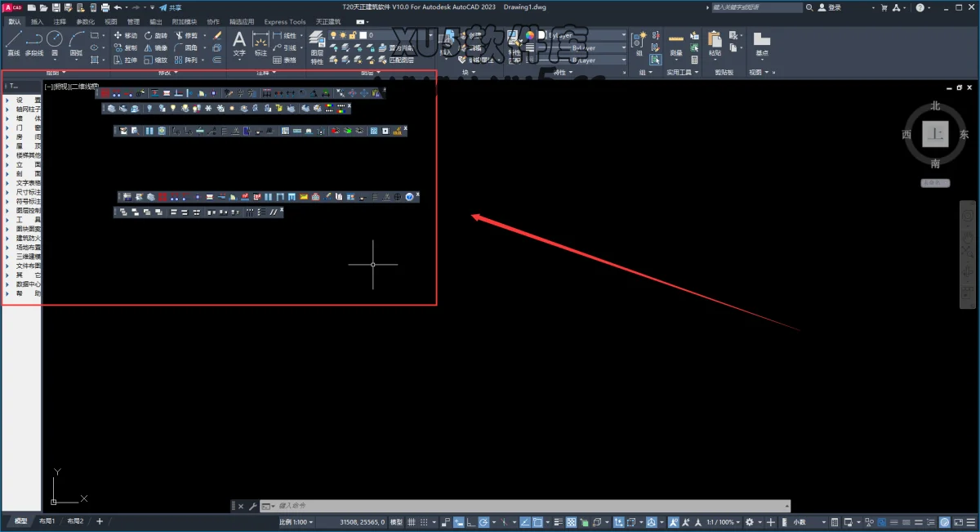Click the blue help icon on floating toolbar
Viewport: 980px width, 532px height.
click(409, 197)
